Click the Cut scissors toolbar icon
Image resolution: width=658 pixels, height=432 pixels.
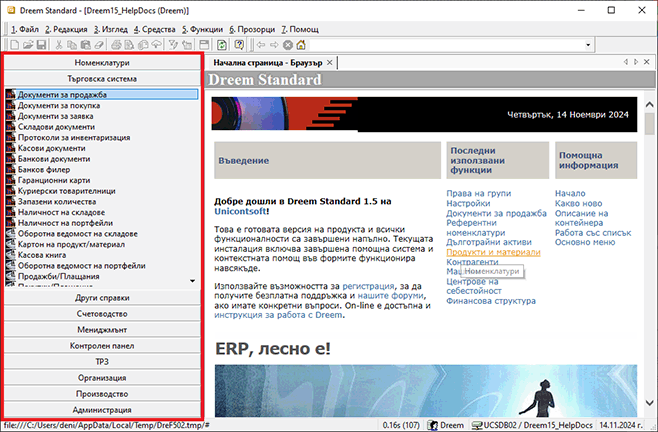click(x=59, y=45)
